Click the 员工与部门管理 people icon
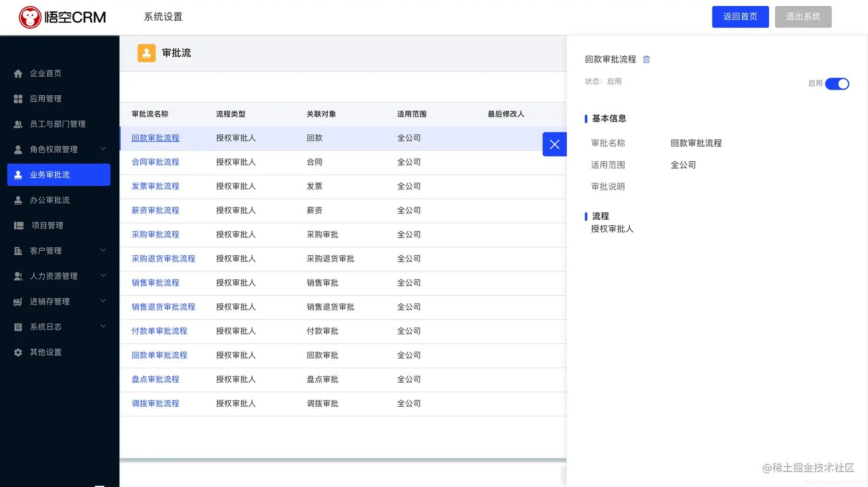This screenshot has height=487, width=868. (18, 124)
